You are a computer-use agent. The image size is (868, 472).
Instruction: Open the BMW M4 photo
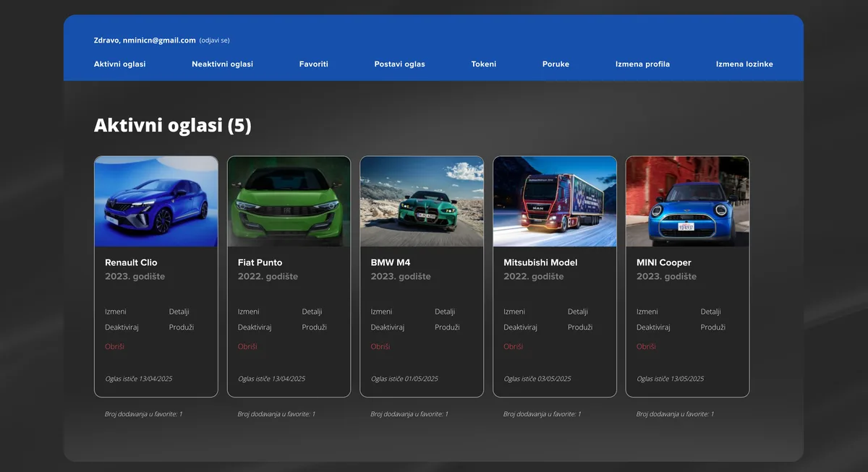pos(422,202)
